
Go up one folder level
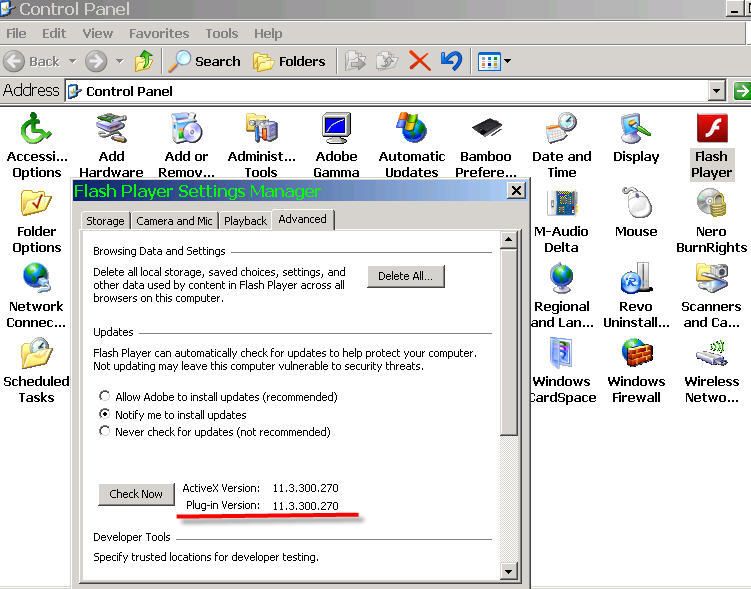coord(144,61)
